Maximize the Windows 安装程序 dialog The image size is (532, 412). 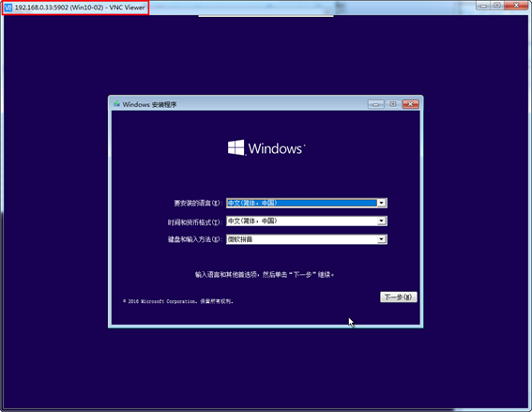(393, 104)
